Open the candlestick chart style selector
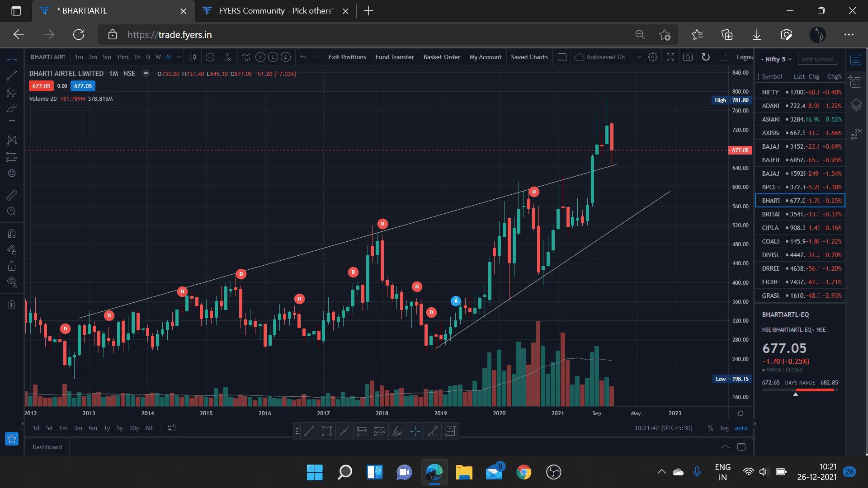 coord(193,57)
